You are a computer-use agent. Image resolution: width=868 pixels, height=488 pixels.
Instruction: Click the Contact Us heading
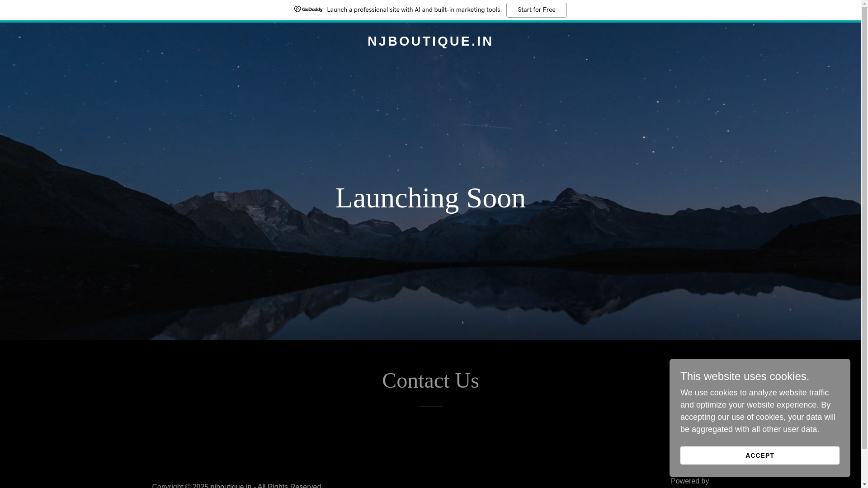tap(430, 380)
